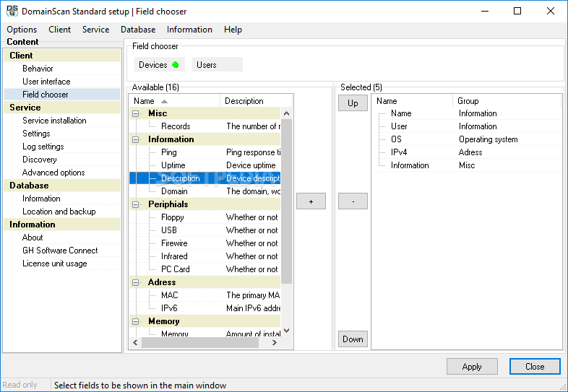
Task: Open Settings under Service
Action: (36, 134)
